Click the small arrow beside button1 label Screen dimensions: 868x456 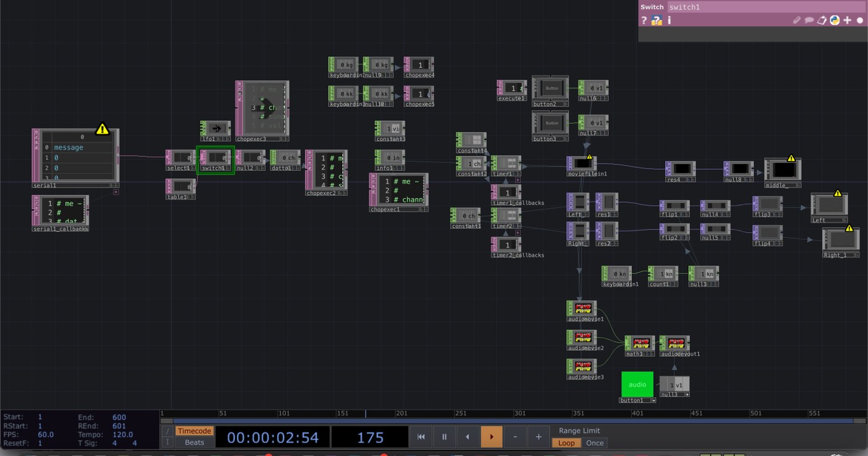653,400
